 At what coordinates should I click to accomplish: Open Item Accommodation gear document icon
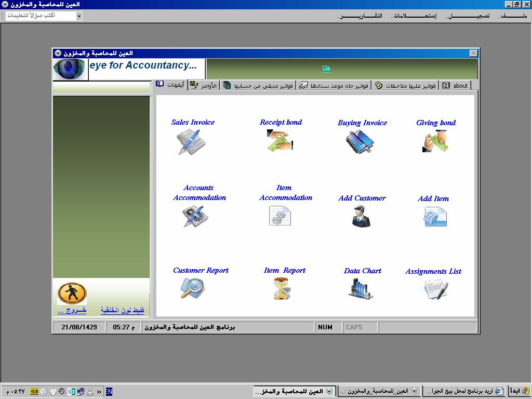click(x=280, y=216)
